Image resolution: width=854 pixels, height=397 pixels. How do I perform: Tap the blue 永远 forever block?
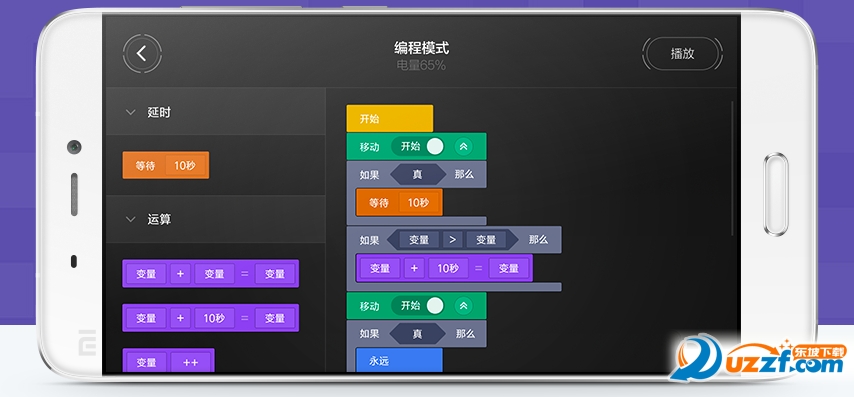pyautogui.click(x=399, y=360)
